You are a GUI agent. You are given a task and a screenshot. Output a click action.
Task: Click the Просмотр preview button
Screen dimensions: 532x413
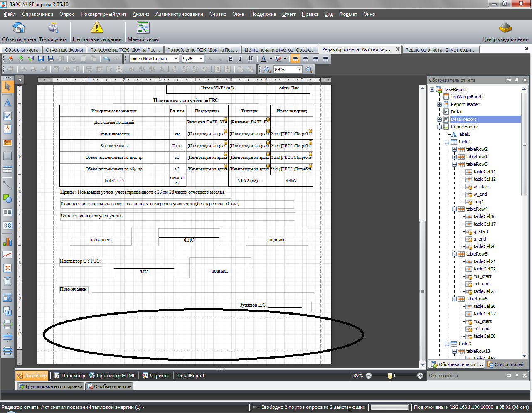click(69, 376)
